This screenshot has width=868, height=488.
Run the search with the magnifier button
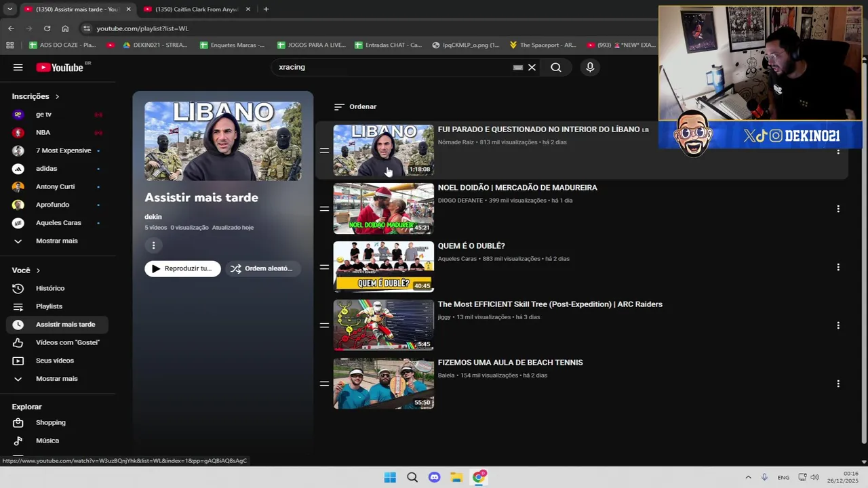(556, 67)
